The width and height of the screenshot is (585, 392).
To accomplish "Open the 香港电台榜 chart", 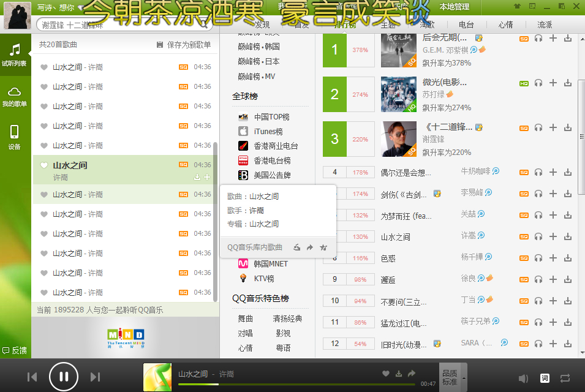I will tap(264, 160).
